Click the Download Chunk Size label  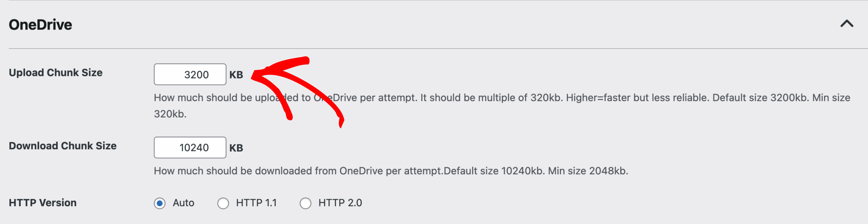[x=63, y=145]
